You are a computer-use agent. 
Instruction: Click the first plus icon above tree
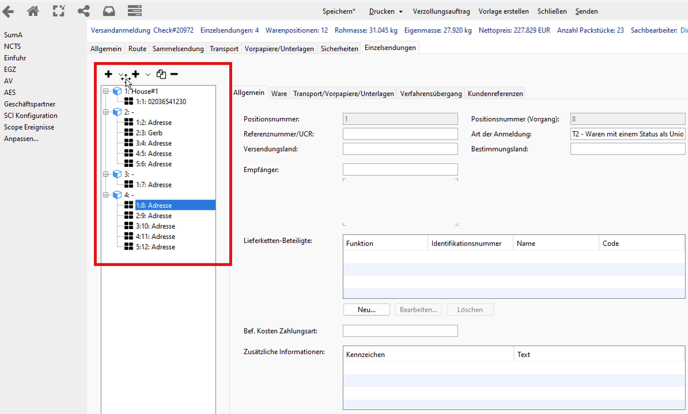[x=109, y=74]
